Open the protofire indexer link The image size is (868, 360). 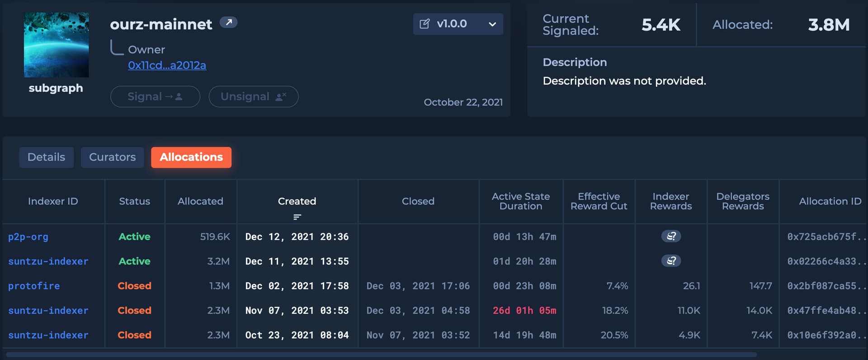(x=34, y=286)
